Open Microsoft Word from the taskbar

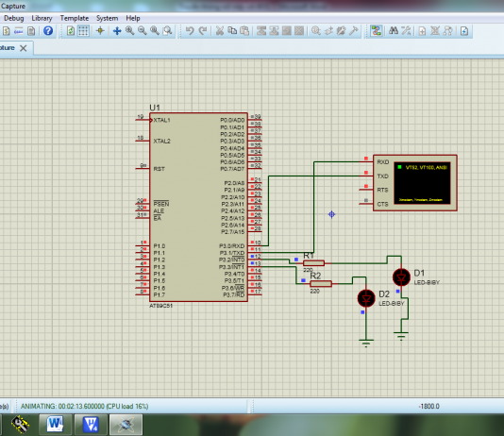point(55,424)
